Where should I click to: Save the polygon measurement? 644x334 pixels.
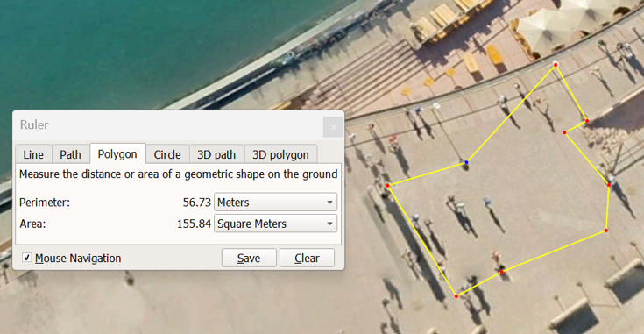[x=249, y=258]
